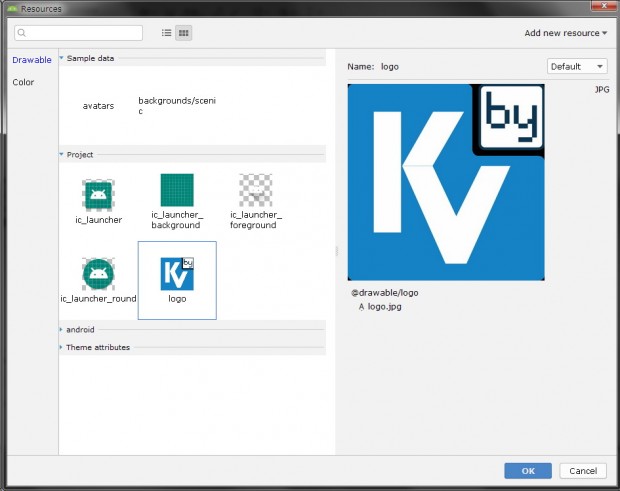This screenshot has width=620, height=491.
Task: Click the OK button
Action: pyautogui.click(x=528, y=470)
